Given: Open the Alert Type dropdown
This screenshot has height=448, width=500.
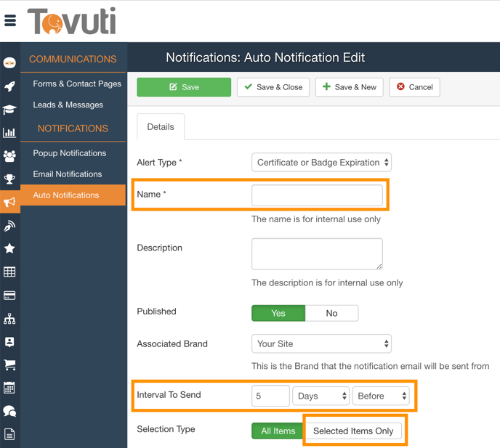Looking at the screenshot, I should coord(321,163).
